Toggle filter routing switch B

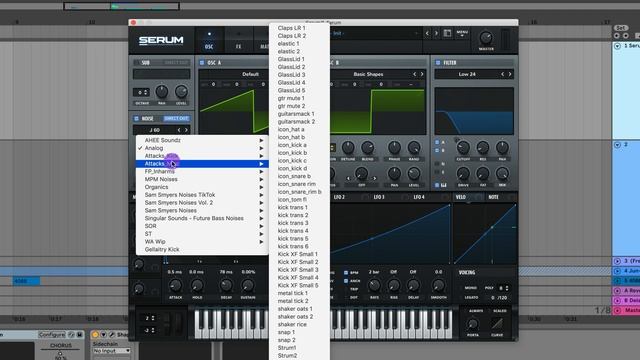coord(437,150)
